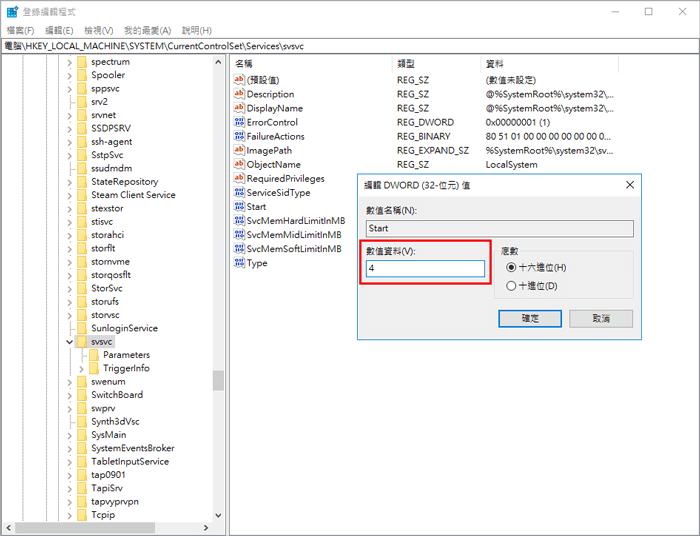Screen dimensions: 700x536
Task: Click the SysMain folder icon
Action: pyautogui.click(x=82, y=435)
